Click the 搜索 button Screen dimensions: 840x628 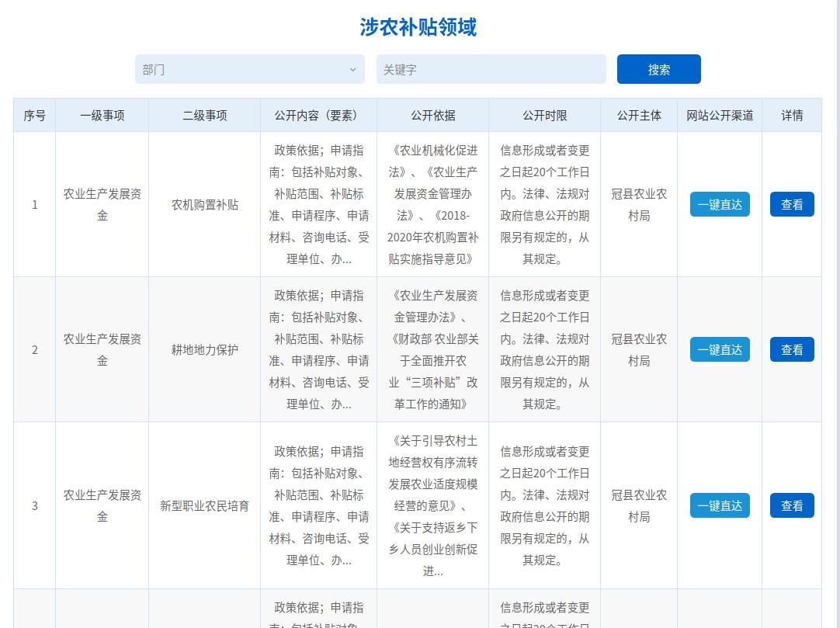(659, 69)
